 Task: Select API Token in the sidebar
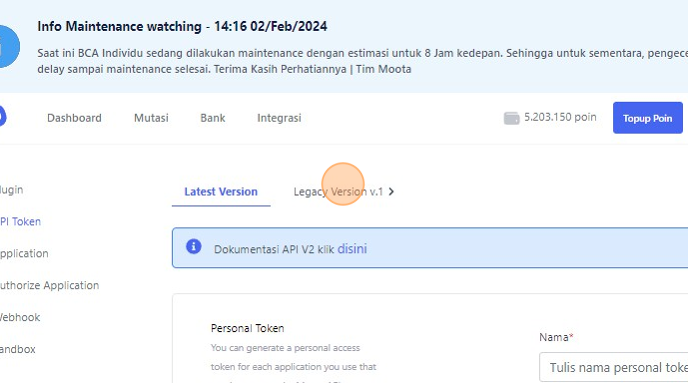(x=20, y=222)
